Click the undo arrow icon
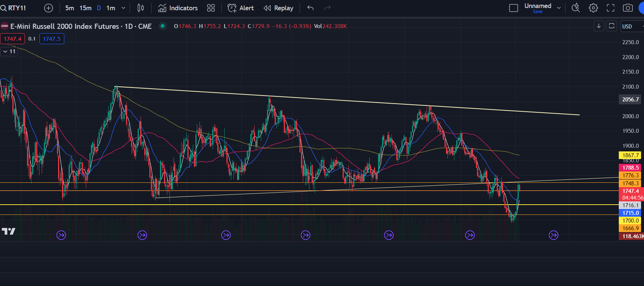Image resolution: width=644 pixels, height=286 pixels. 310,8
